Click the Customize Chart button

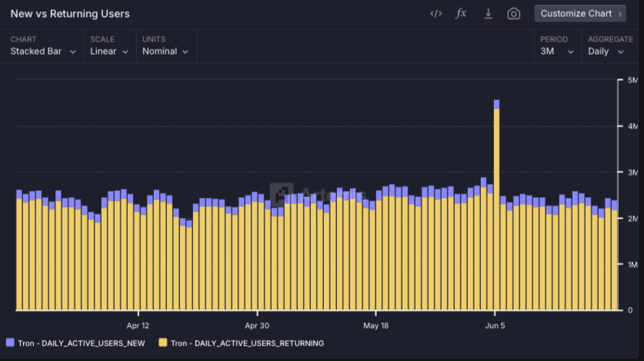coord(580,14)
